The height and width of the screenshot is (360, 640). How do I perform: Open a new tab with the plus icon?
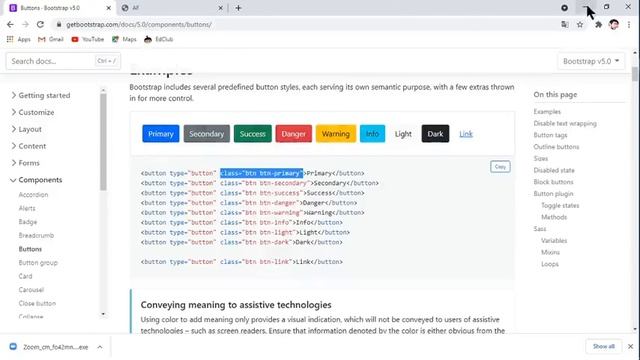pos(238,8)
